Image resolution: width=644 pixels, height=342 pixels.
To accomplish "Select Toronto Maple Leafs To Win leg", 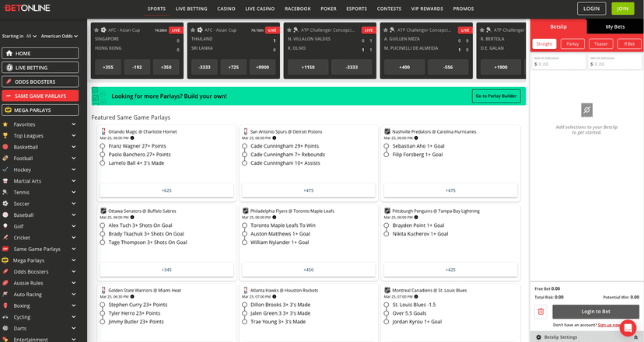I will click(x=244, y=225).
